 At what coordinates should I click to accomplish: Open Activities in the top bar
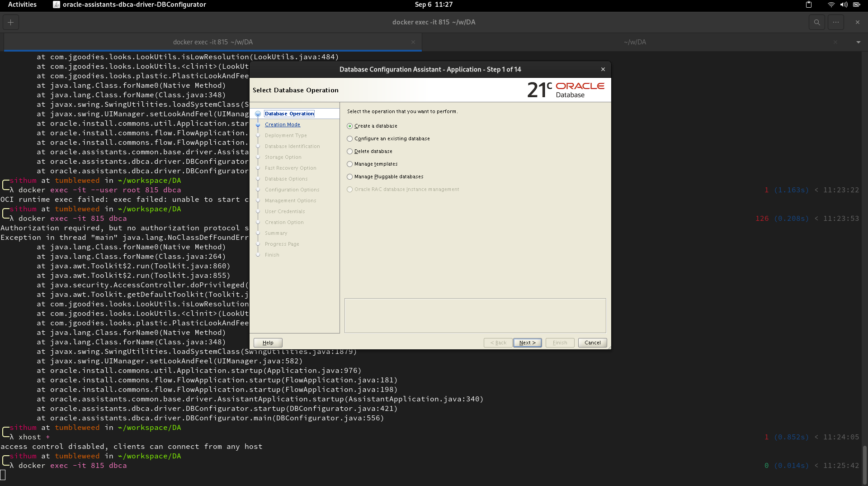[22, 5]
